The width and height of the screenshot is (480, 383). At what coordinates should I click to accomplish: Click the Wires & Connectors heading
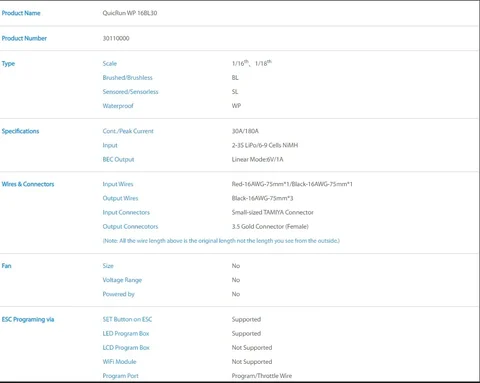(28, 184)
